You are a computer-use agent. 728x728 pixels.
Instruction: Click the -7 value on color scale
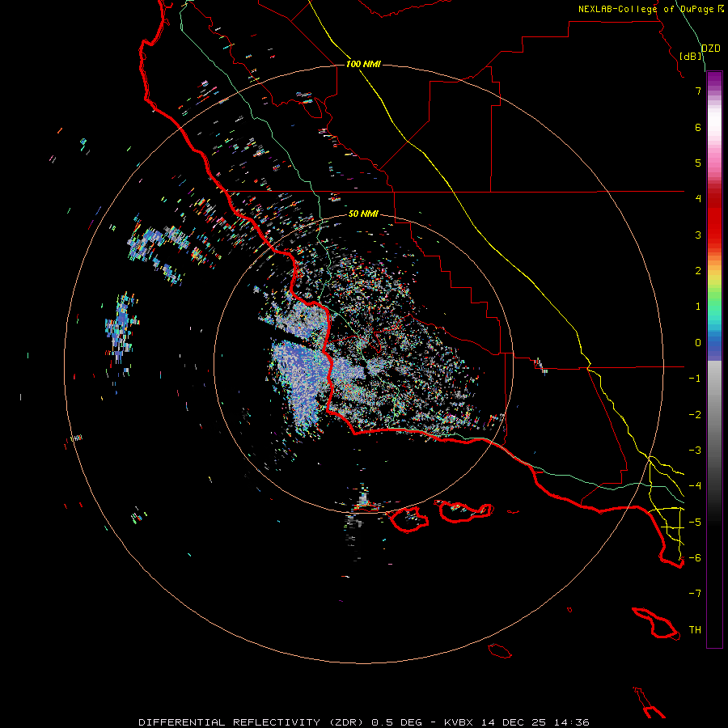point(695,594)
